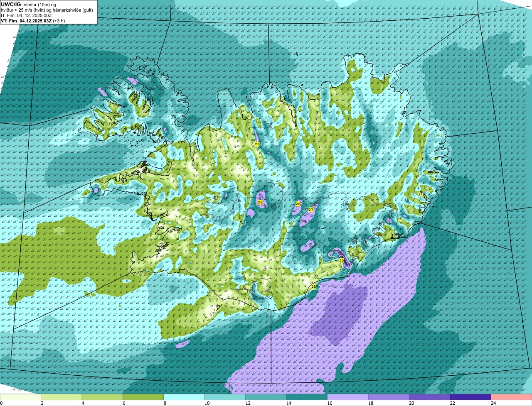
Task: Click the dark teal 14–16 m/s legend swatch
Action: (307, 397)
